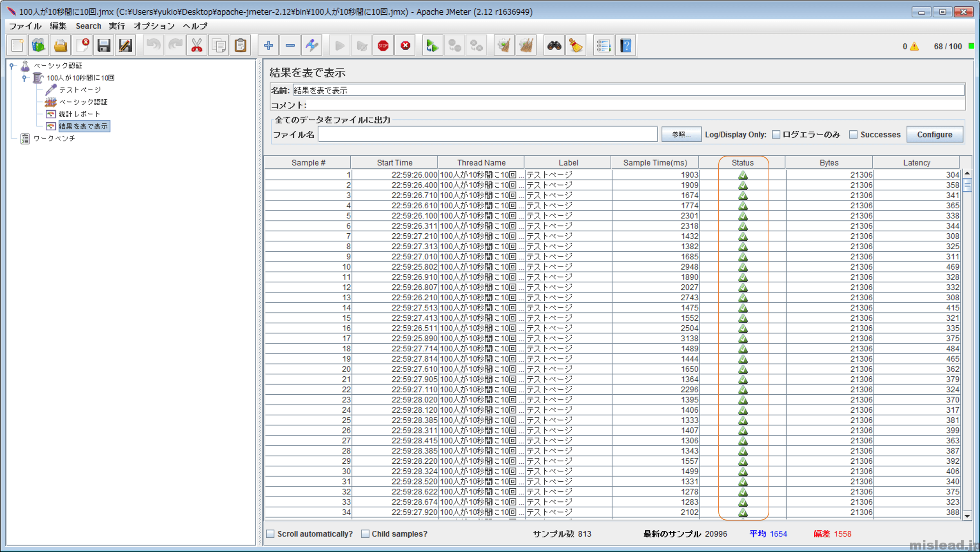Click the table scroll down arrow

[967, 516]
